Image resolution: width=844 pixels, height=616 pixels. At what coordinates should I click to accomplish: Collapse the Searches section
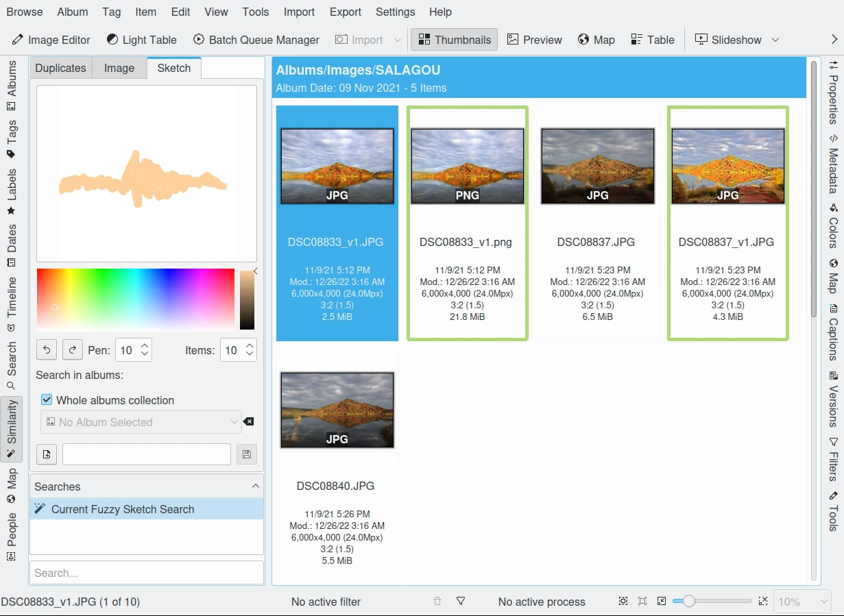(255, 486)
